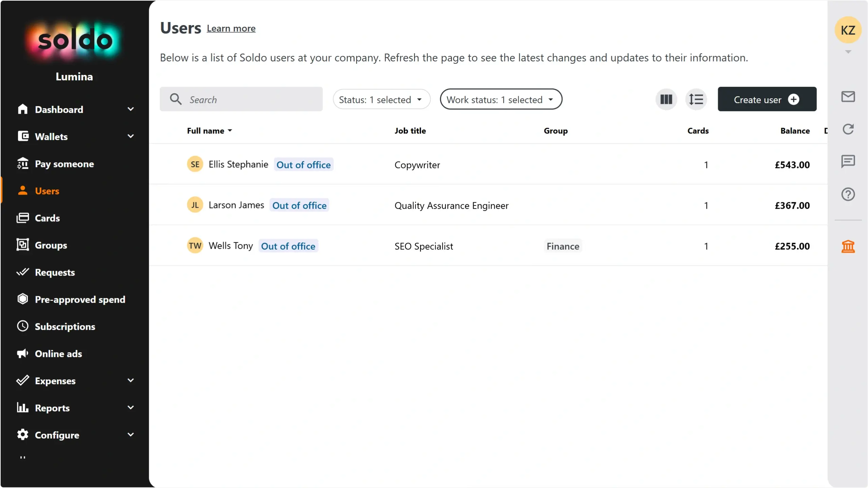The height and width of the screenshot is (488, 868).
Task: Click into the Search field
Action: (x=241, y=99)
